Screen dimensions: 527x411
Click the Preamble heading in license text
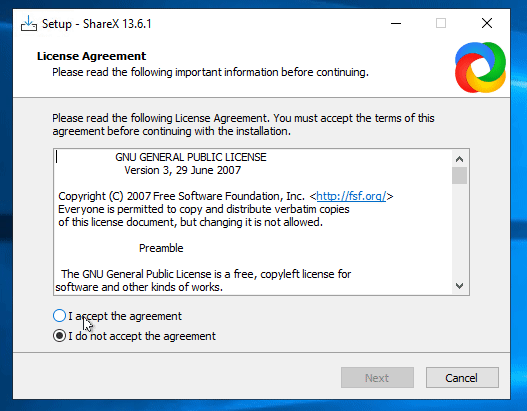pos(161,248)
